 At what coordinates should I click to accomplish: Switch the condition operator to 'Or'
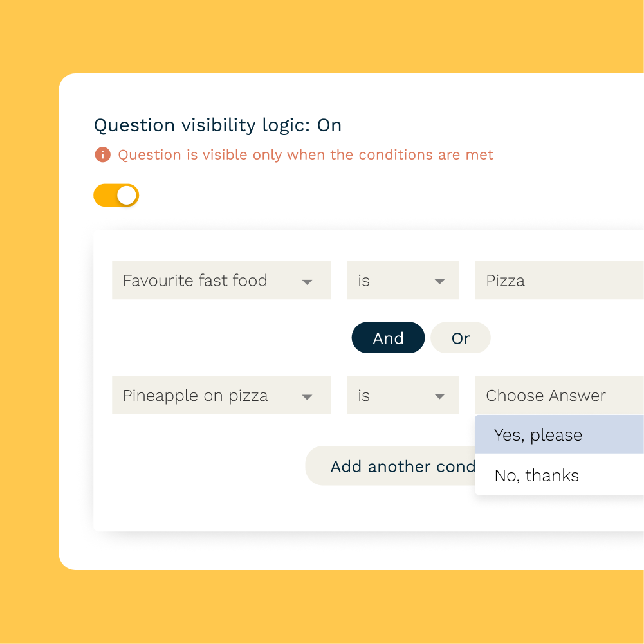coord(461,338)
